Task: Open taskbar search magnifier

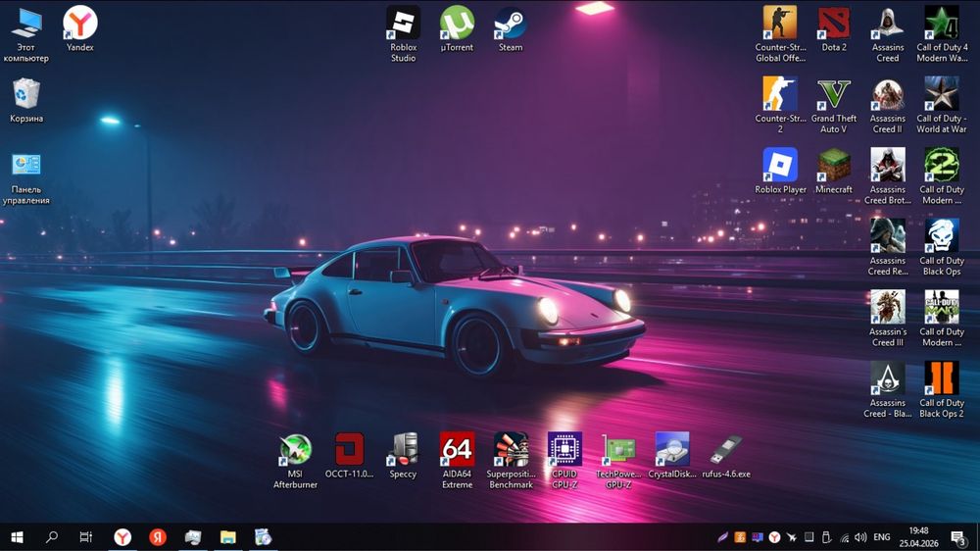Action: coord(52,536)
